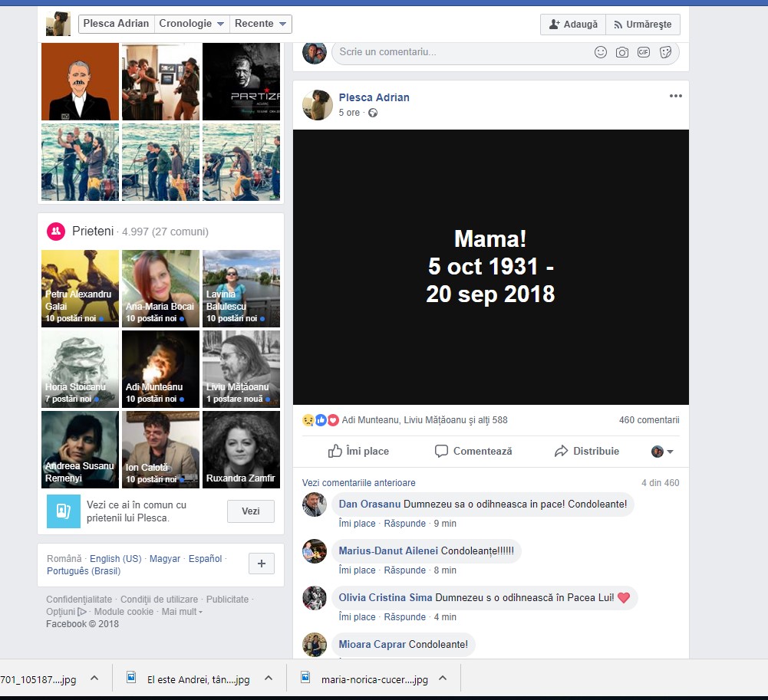Click the GIF icon in comment box
768x700 pixels.
644,52
